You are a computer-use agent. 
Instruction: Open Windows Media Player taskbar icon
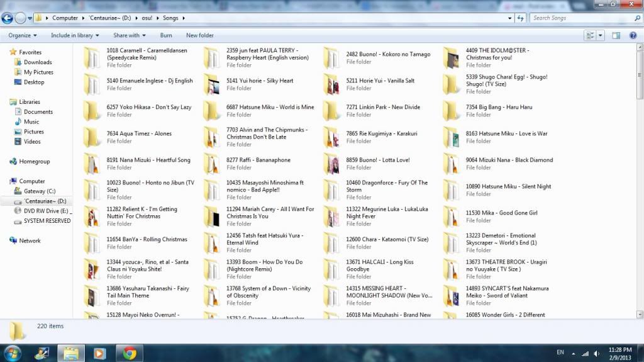(99, 353)
